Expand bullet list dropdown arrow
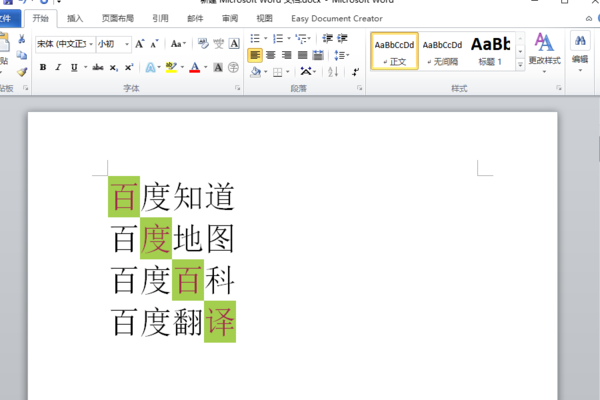Screen dimensions: 600x400 tap(266, 38)
